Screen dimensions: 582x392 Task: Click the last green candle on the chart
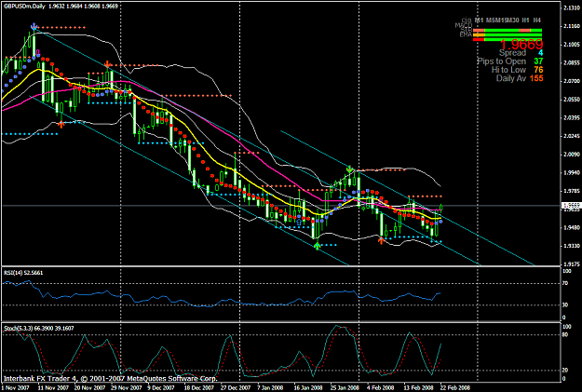[x=441, y=207]
